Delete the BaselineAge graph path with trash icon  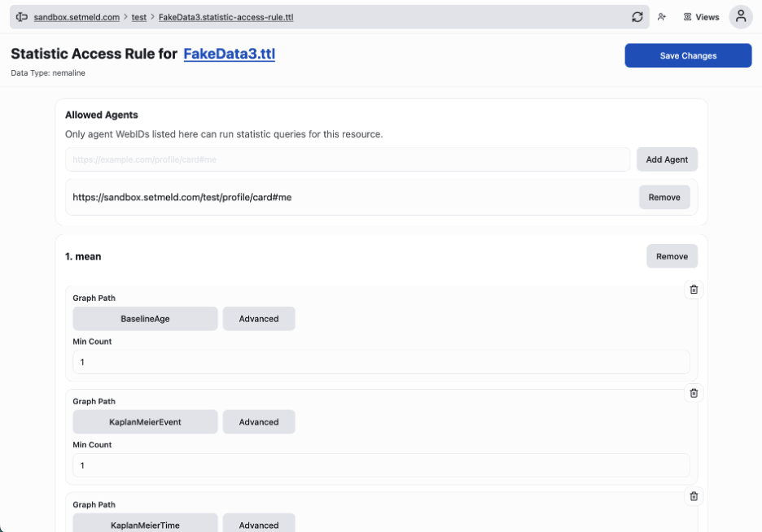point(694,290)
